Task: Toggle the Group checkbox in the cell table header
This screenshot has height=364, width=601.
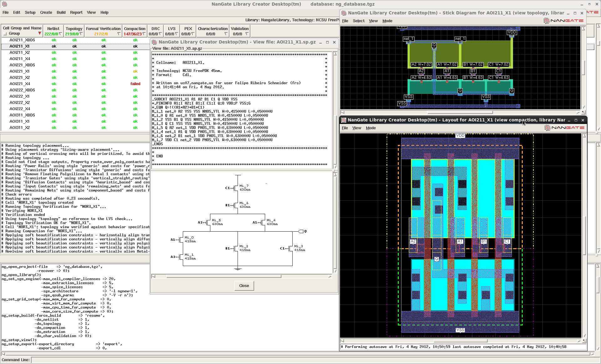Action: point(5,34)
